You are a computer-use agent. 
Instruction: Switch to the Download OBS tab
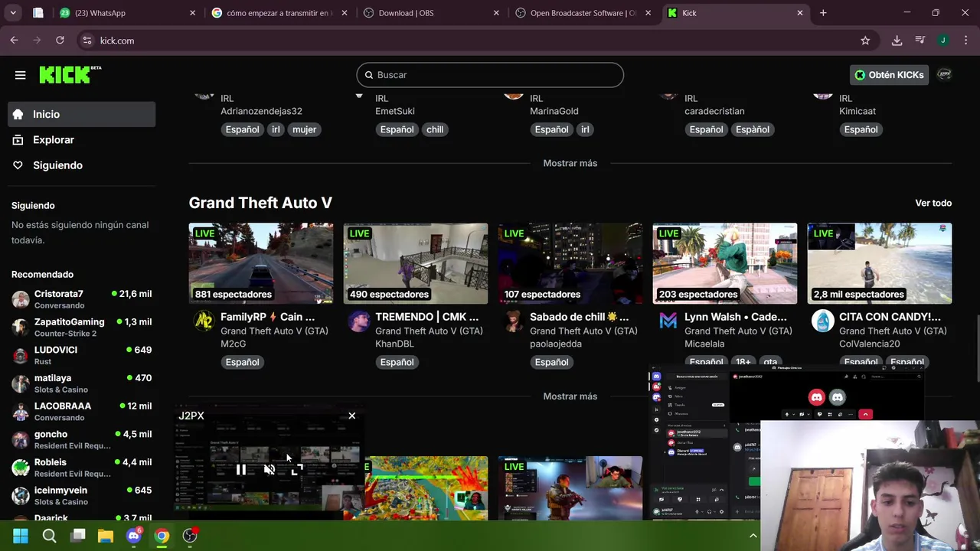pyautogui.click(x=431, y=13)
